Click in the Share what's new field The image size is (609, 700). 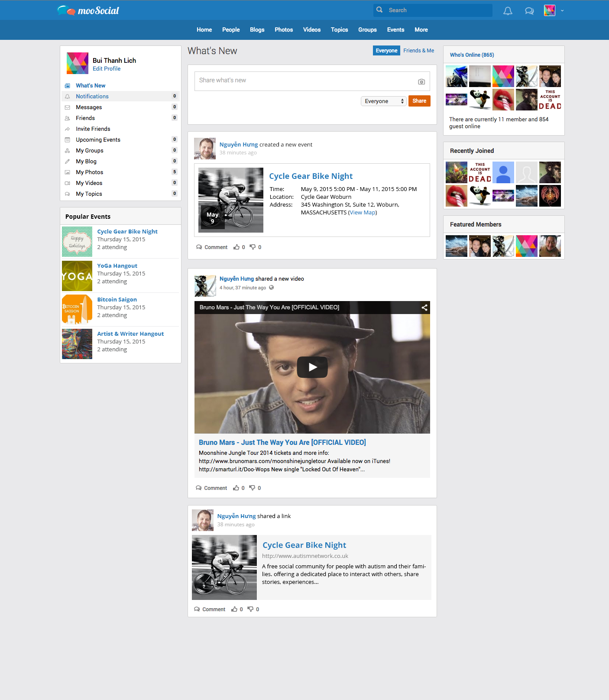point(312,81)
